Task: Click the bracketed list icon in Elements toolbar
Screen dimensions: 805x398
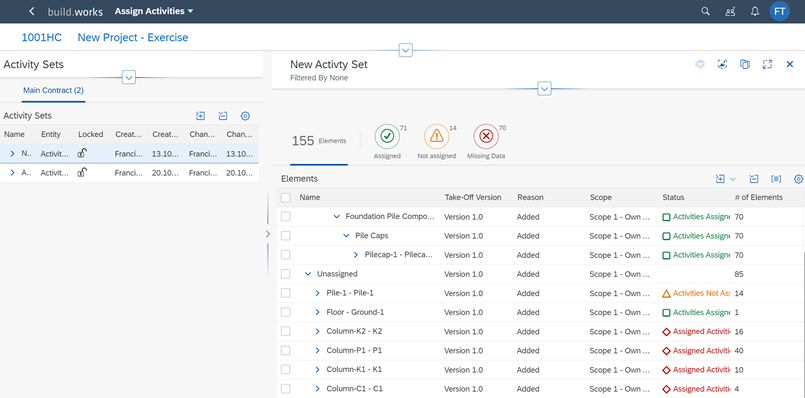Action: [776, 179]
